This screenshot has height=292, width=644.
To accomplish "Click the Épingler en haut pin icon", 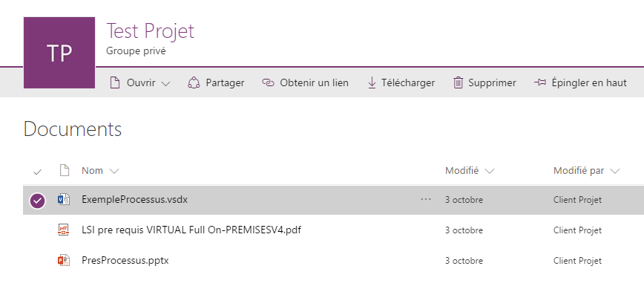I will pyautogui.click(x=539, y=82).
